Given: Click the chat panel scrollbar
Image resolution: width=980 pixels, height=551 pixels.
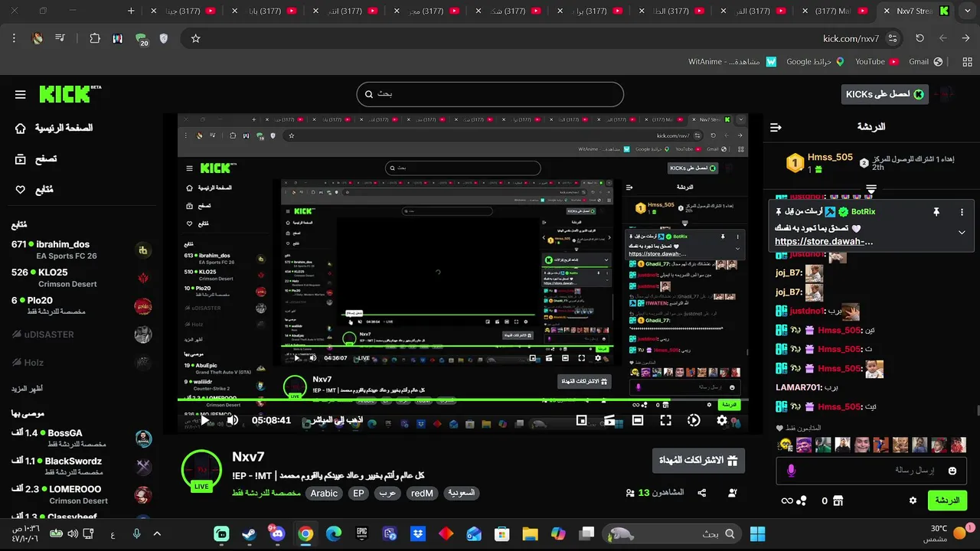Looking at the screenshot, I should tap(977, 411).
